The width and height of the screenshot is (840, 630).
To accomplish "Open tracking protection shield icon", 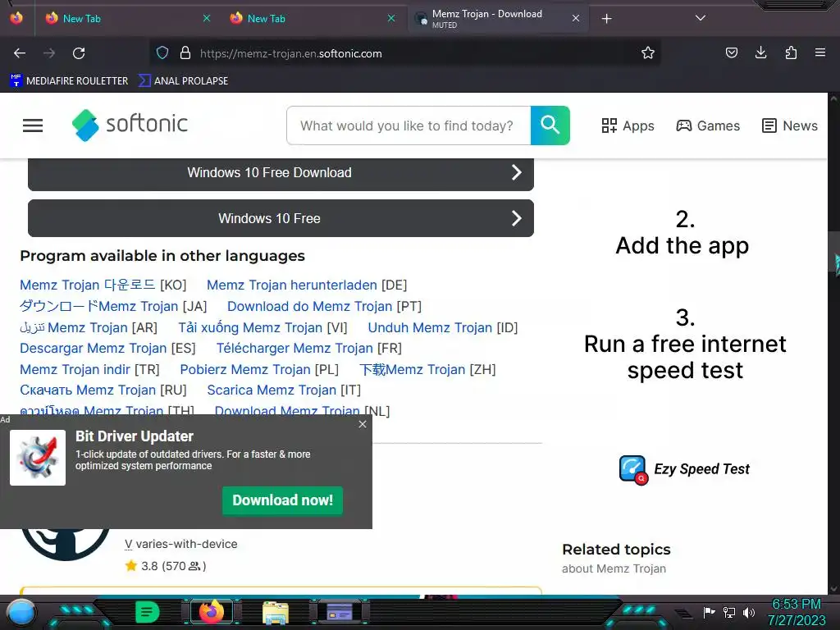I will click(x=162, y=52).
